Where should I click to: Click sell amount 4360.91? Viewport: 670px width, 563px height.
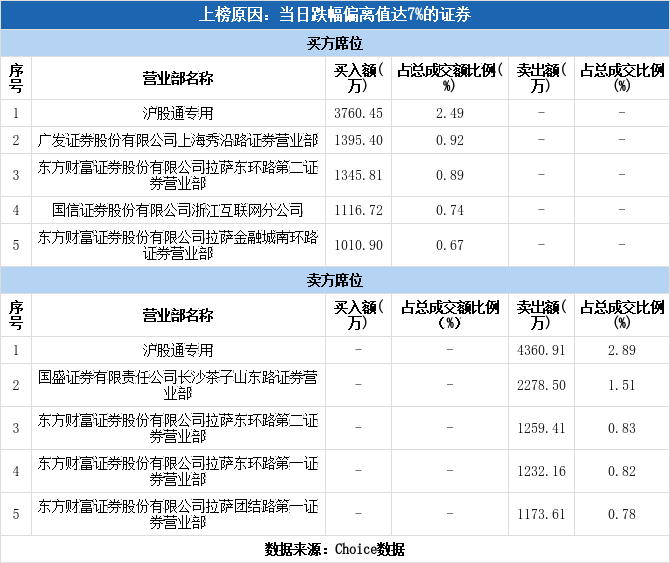tap(541, 350)
